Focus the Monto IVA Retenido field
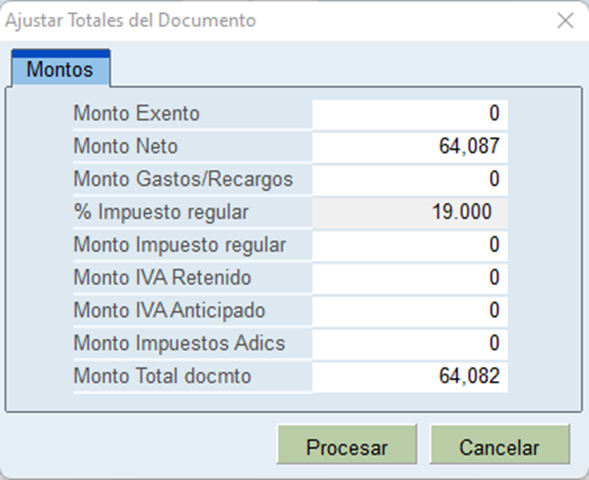 click(x=410, y=278)
